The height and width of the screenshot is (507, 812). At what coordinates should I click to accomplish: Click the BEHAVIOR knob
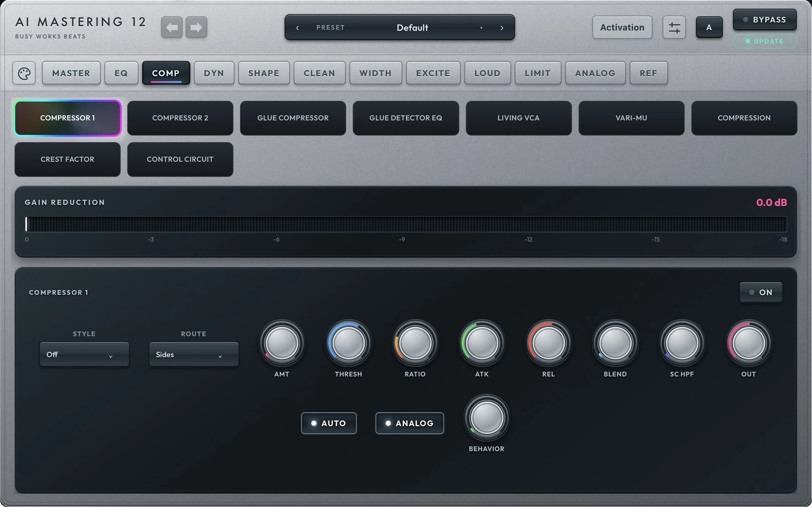pyautogui.click(x=486, y=418)
